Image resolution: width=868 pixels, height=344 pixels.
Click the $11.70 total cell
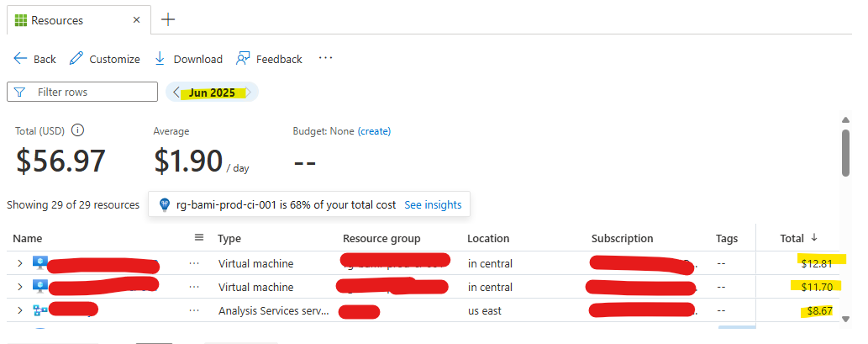pyautogui.click(x=817, y=287)
